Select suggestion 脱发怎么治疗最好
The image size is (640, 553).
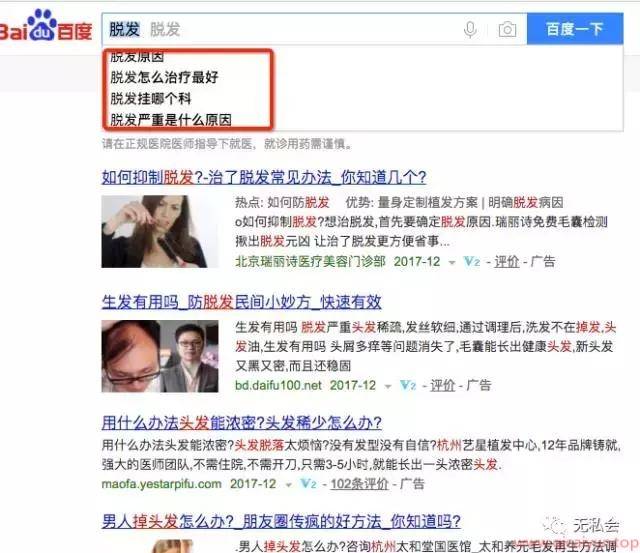click(164, 77)
